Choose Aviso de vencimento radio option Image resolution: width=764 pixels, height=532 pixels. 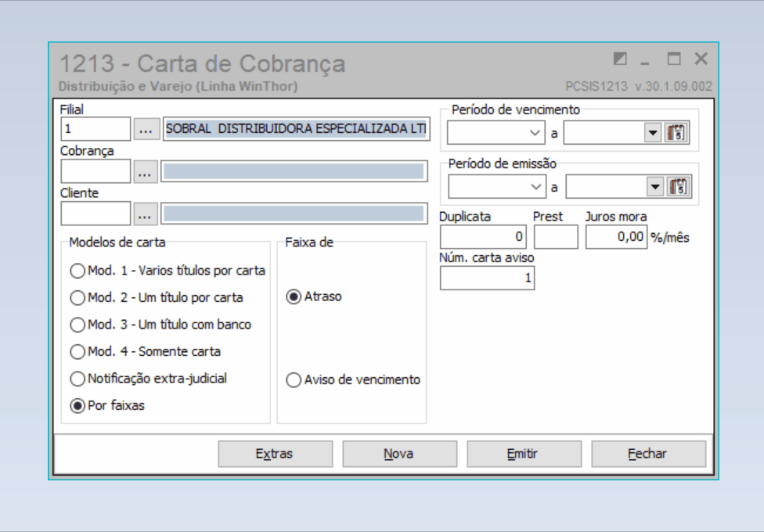[353, 380]
